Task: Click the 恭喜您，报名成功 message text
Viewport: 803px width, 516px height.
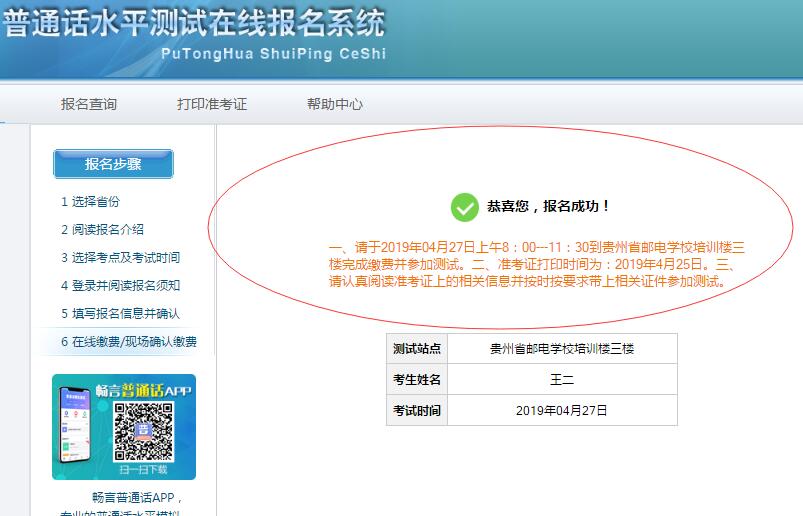Action: pyautogui.click(x=548, y=207)
